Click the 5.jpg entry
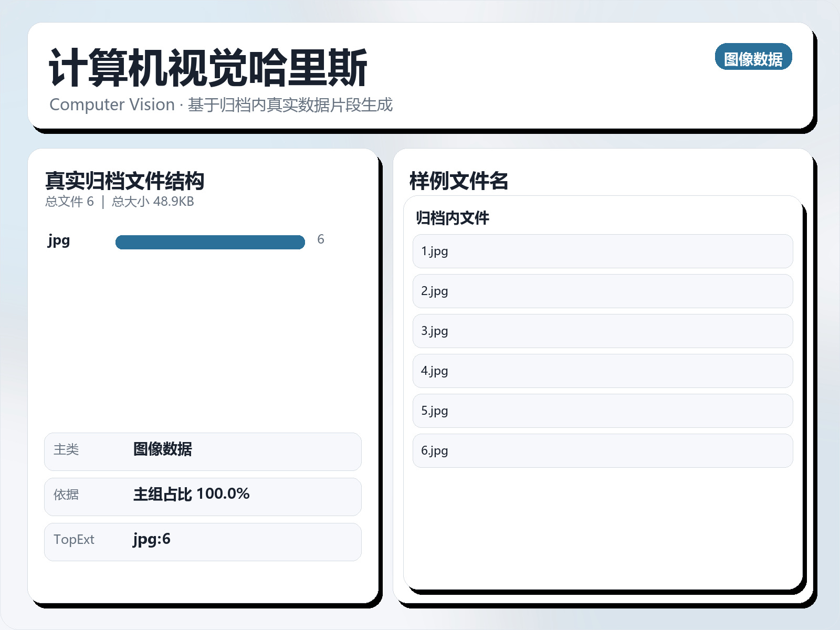 [602, 411]
